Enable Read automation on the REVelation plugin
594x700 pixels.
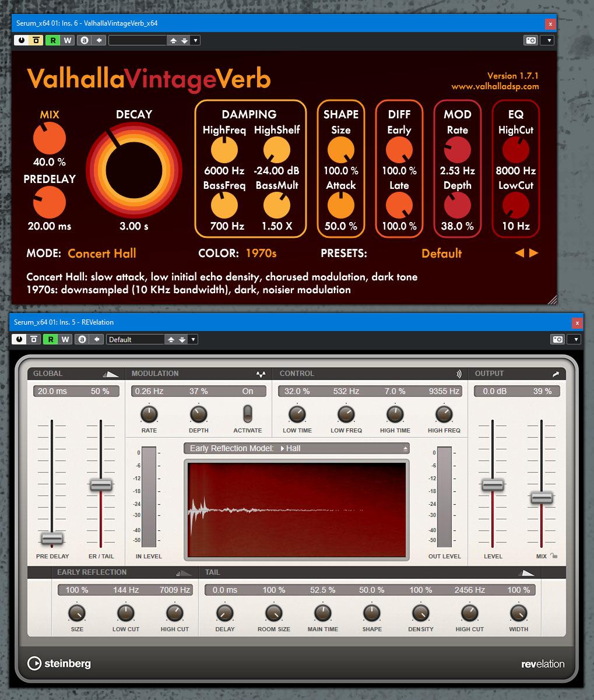[x=52, y=339]
